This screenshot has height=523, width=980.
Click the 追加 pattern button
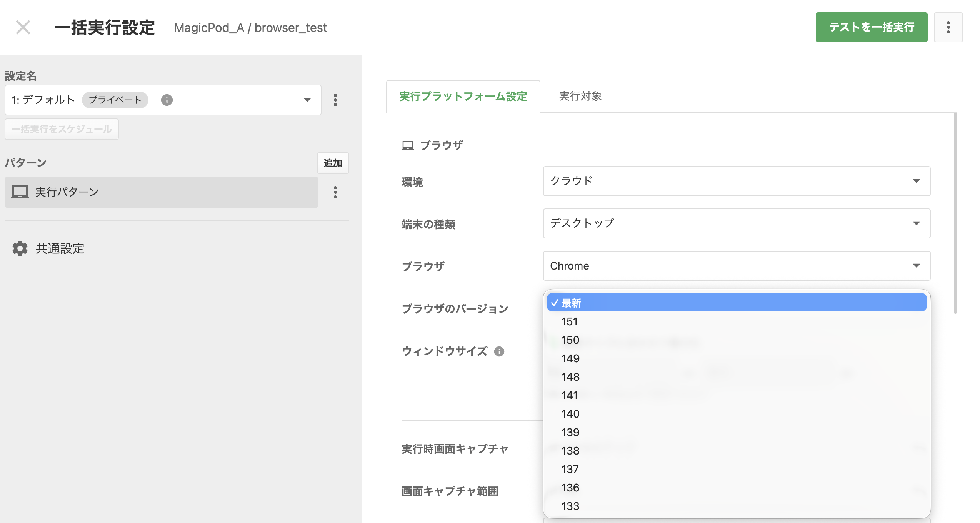(333, 163)
